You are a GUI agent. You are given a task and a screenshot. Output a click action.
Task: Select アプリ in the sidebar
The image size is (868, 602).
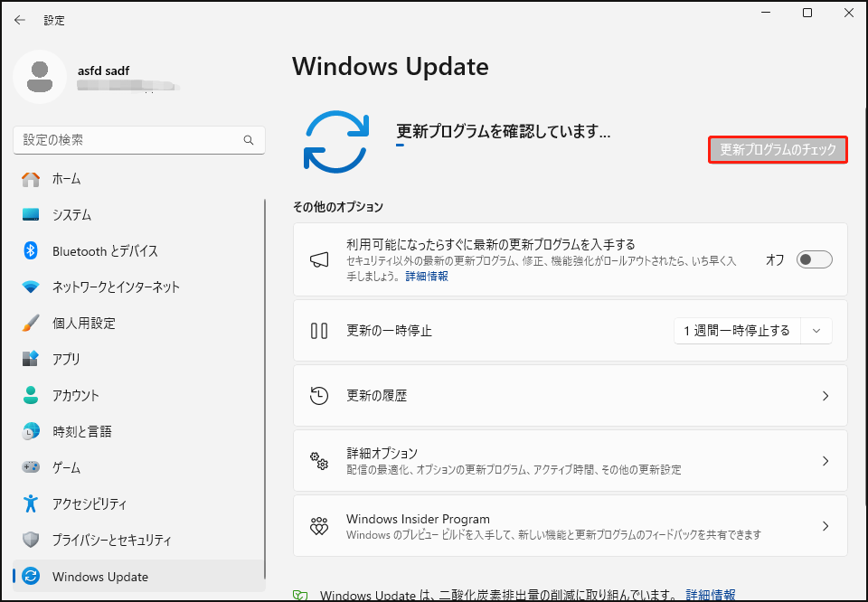138,359
